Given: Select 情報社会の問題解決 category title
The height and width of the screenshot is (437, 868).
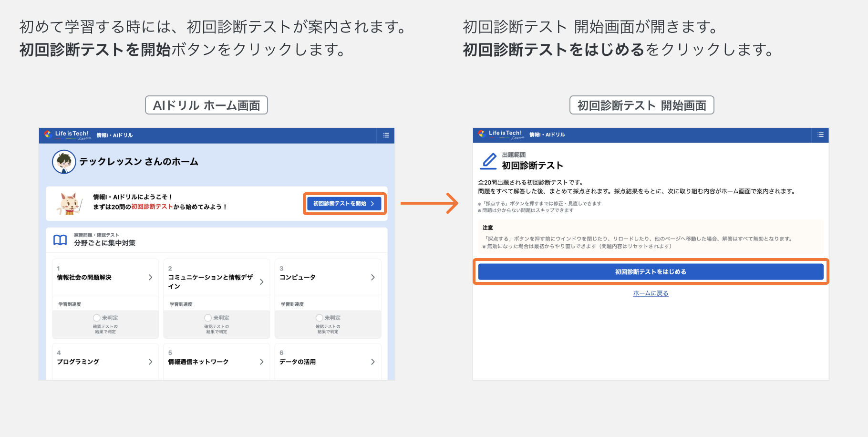Looking at the screenshot, I should point(84,278).
